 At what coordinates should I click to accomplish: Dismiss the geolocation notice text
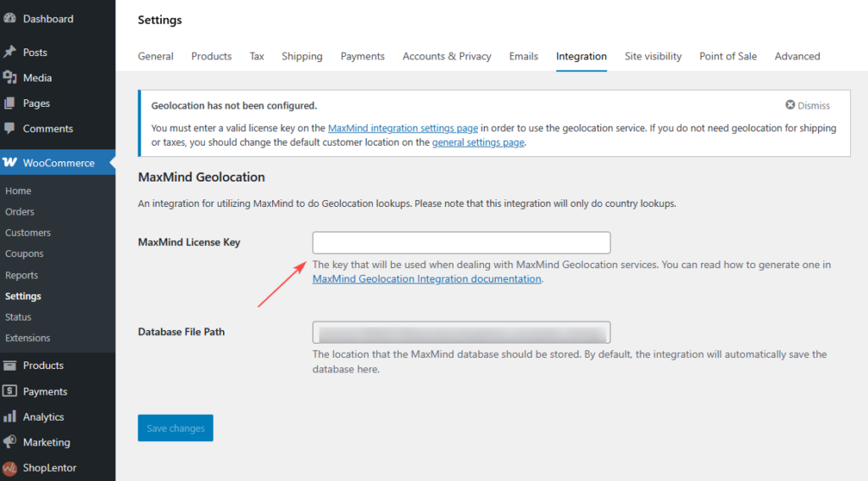click(x=814, y=105)
